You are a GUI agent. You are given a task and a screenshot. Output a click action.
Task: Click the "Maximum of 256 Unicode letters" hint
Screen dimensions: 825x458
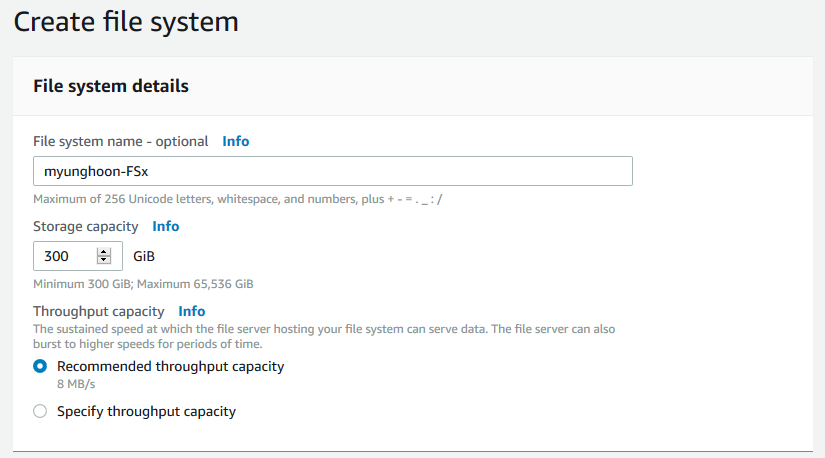pyautogui.click(x=238, y=199)
